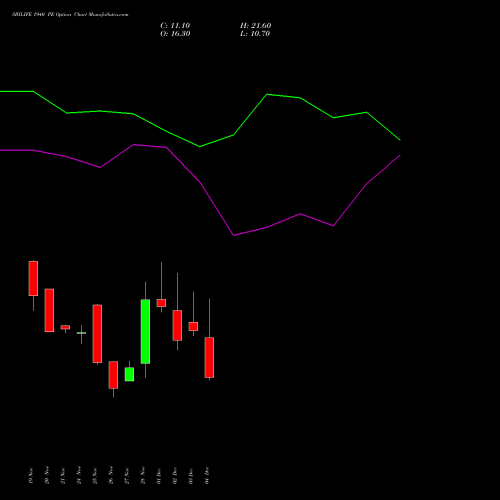Screen dimensions: 500x500
Task: Click the '03 Dec' date axis label
Action: coord(191,476)
